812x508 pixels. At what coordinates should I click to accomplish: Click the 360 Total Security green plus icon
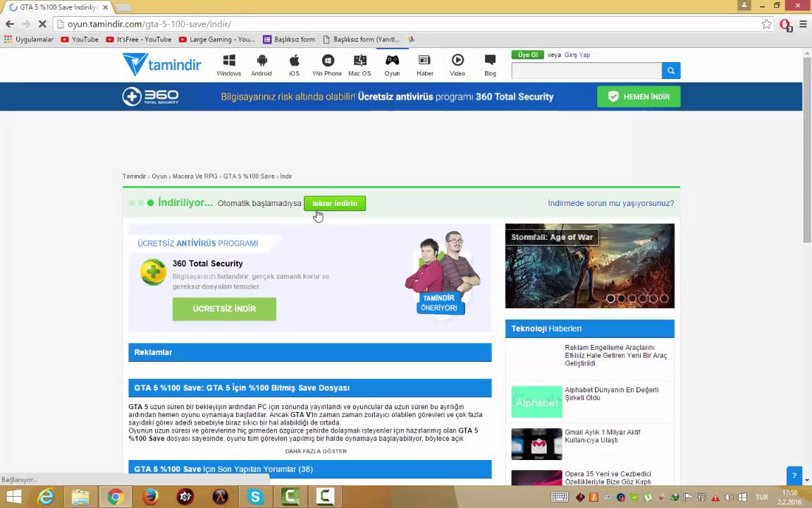tap(153, 272)
